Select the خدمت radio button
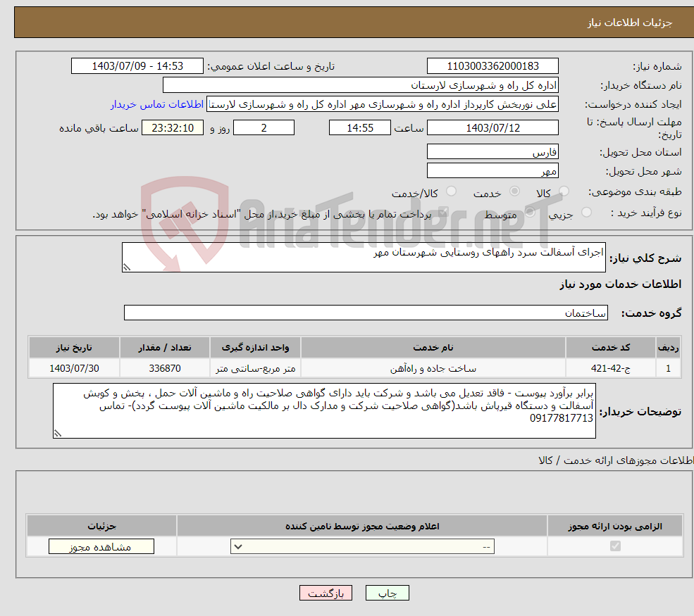This screenshot has width=694, height=616. pyautogui.click(x=514, y=191)
